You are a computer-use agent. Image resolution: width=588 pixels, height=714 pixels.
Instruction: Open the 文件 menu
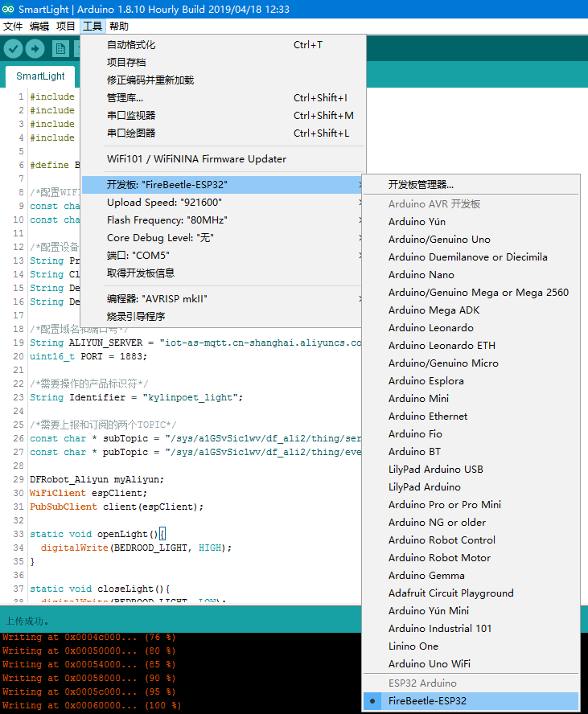[x=13, y=27]
